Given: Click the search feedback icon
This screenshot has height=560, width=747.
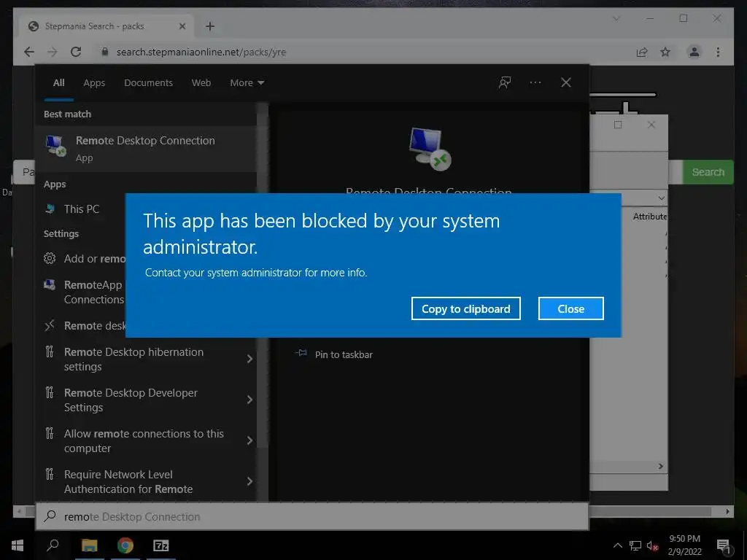Looking at the screenshot, I should point(505,83).
